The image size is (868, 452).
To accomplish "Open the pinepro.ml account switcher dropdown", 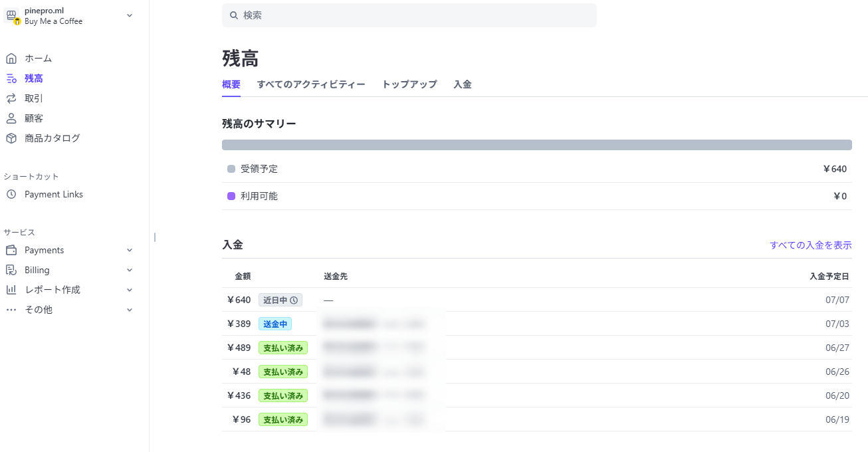I will [130, 15].
